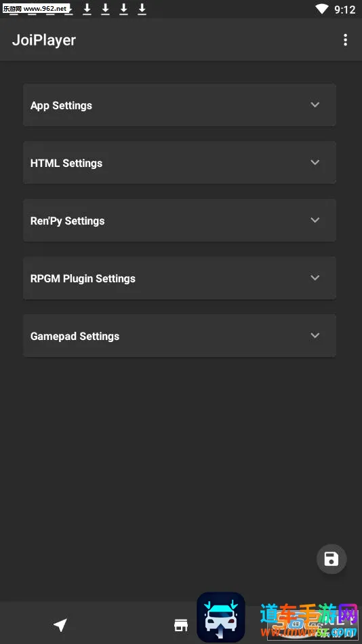Tap the 9:12 clock in status bar
This screenshot has width=362, height=644.
coord(345,10)
